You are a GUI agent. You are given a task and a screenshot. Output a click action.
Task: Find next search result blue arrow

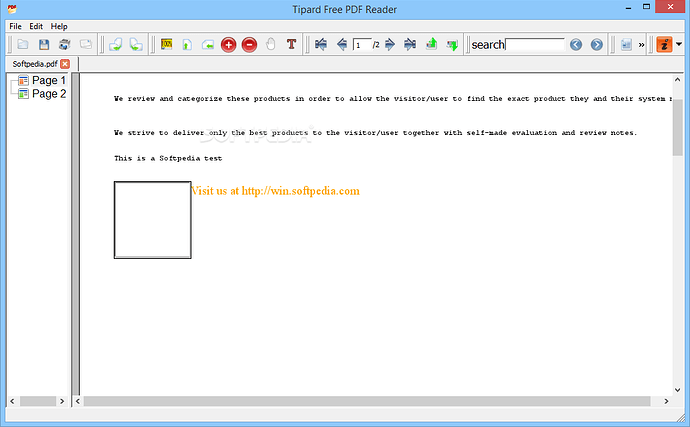pyautogui.click(x=597, y=44)
